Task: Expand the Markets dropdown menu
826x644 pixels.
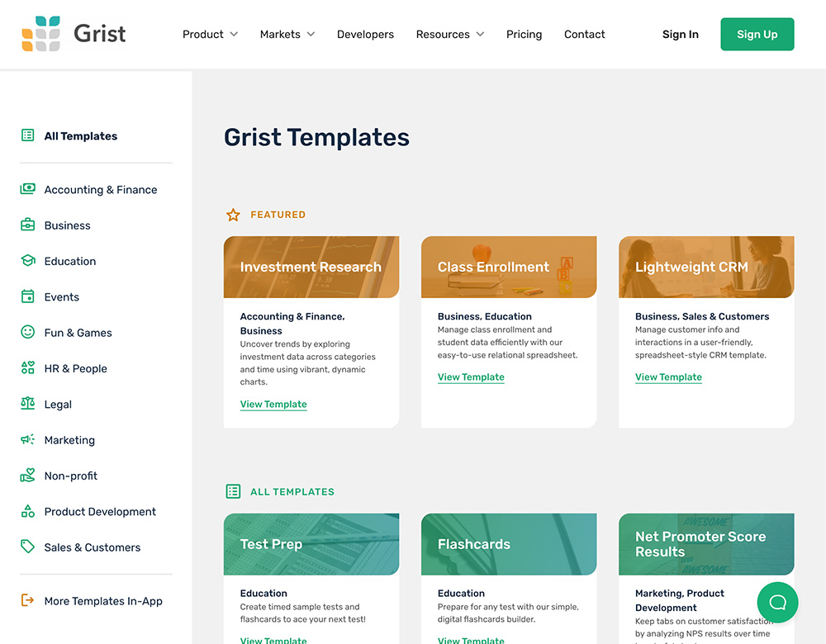Action: click(x=287, y=35)
